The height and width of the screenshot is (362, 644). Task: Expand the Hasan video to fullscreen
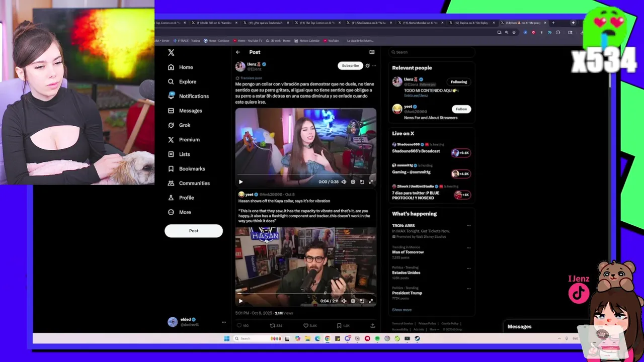click(371, 301)
